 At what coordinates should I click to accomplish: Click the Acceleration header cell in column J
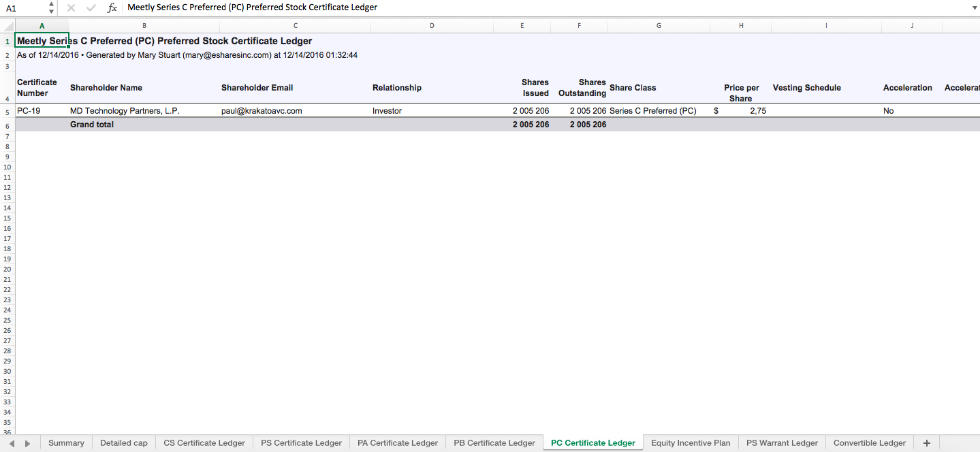(912, 88)
